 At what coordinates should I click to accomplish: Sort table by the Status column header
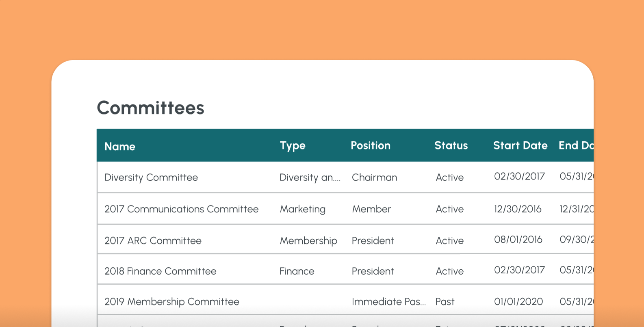451,146
